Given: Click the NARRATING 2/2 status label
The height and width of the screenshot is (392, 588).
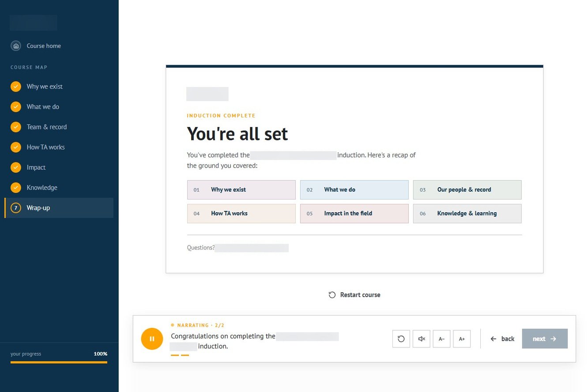Looking at the screenshot, I should (x=198, y=325).
